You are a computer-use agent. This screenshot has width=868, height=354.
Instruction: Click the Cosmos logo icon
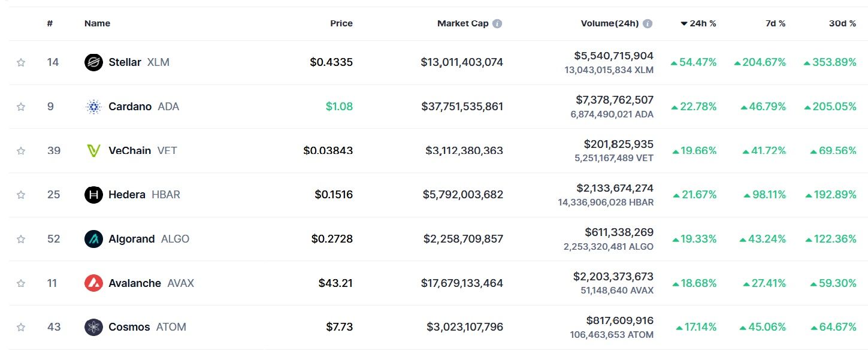coord(93,327)
